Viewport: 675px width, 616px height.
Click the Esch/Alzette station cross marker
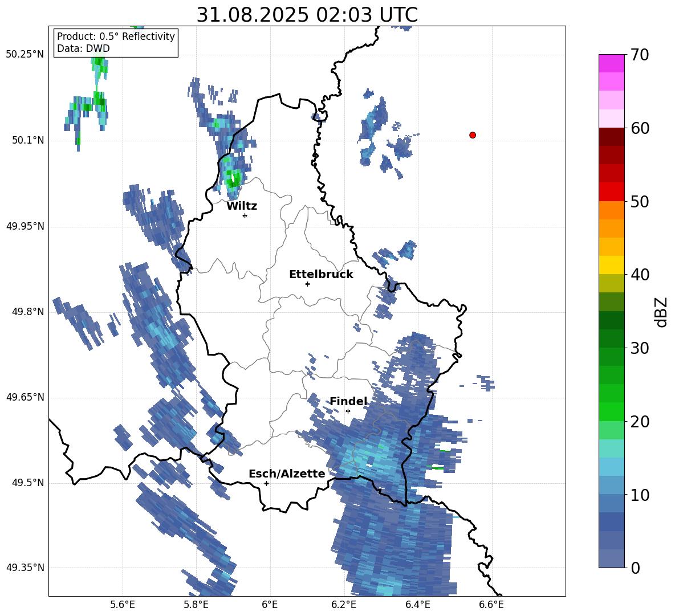click(x=266, y=483)
